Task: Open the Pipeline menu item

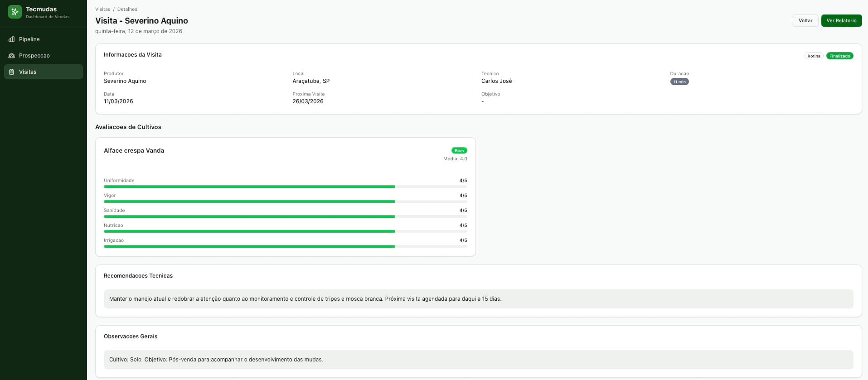Action: (x=44, y=39)
